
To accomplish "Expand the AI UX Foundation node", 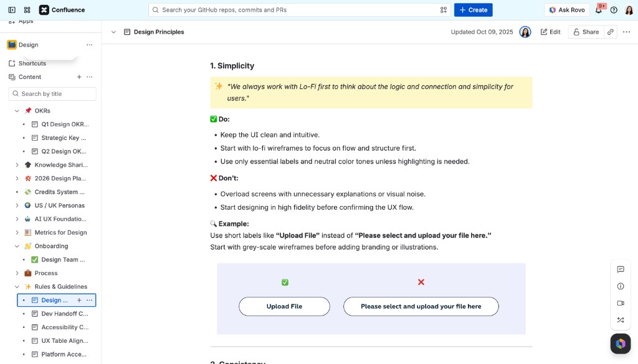I will (17, 219).
